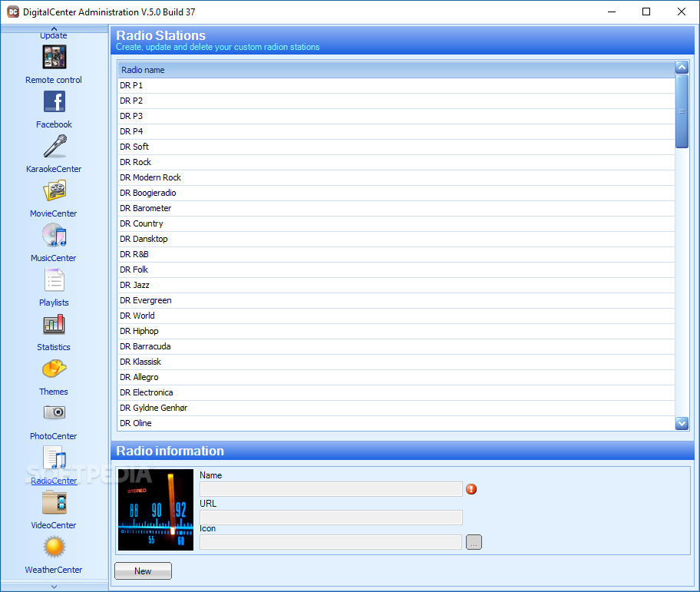The image size is (700, 592).
Task: Create a New radio station
Action: (x=143, y=571)
